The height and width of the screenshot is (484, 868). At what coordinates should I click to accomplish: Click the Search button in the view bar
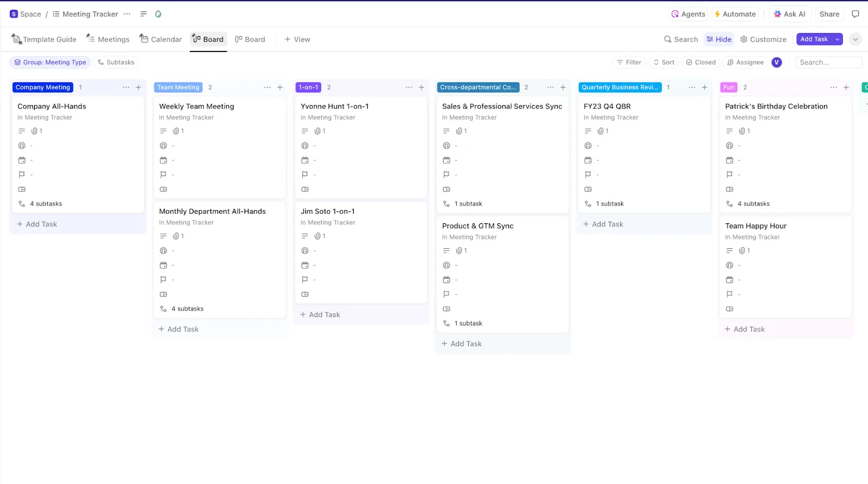pyautogui.click(x=681, y=39)
